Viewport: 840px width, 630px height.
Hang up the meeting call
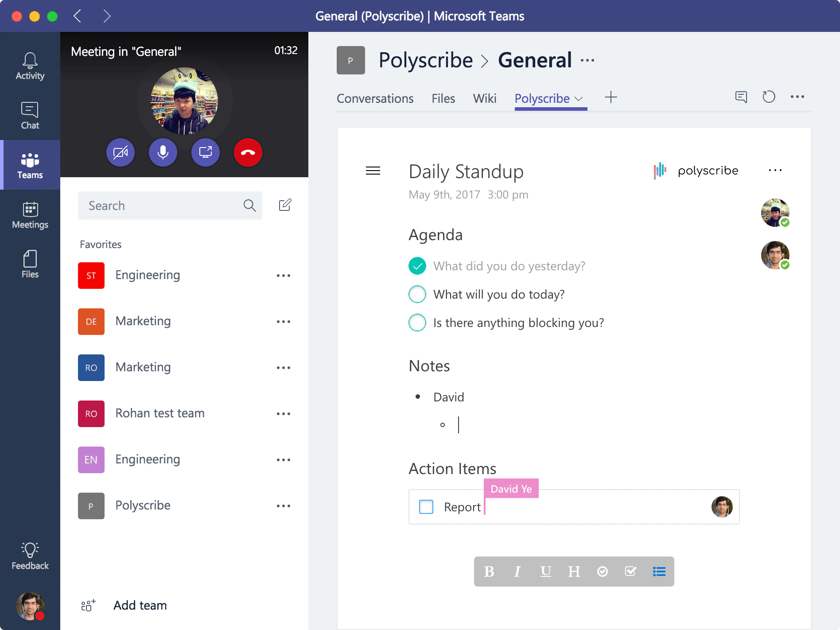pyautogui.click(x=248, y=152)
